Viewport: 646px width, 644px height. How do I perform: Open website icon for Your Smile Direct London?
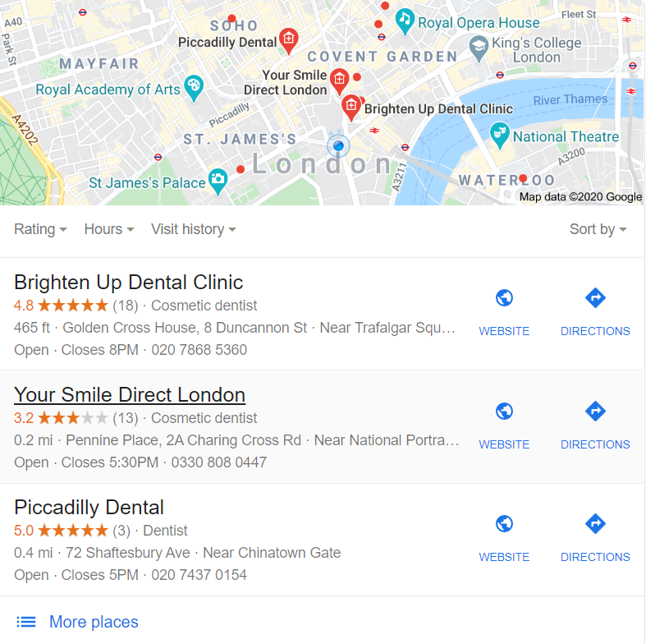(504, 411)
